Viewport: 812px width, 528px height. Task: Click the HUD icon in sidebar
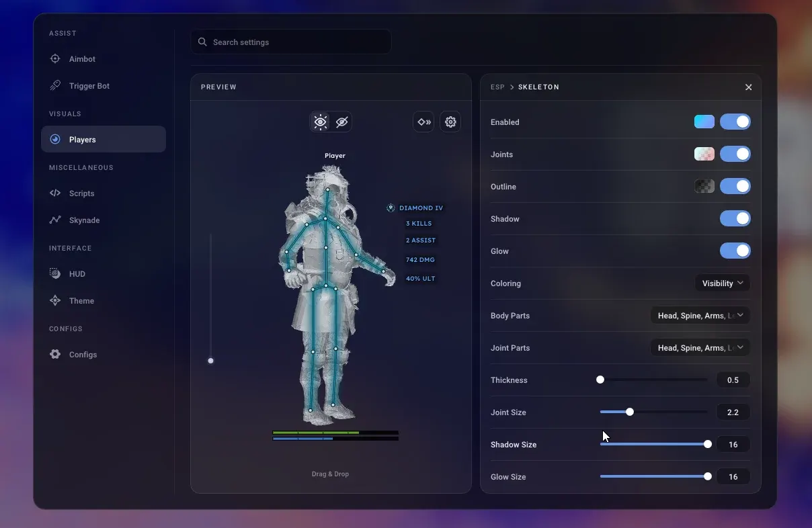point(55,274)
